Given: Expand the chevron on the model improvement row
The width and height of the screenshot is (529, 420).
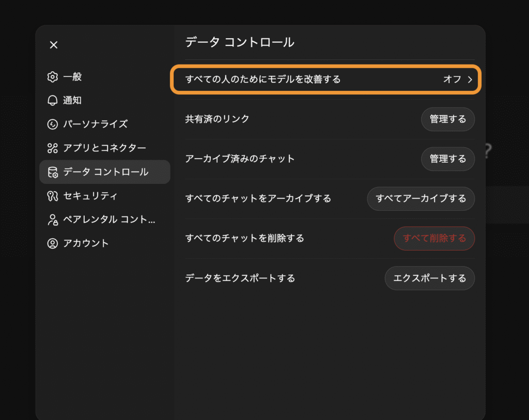Looking at the screenshot, I should click(470, 80).
